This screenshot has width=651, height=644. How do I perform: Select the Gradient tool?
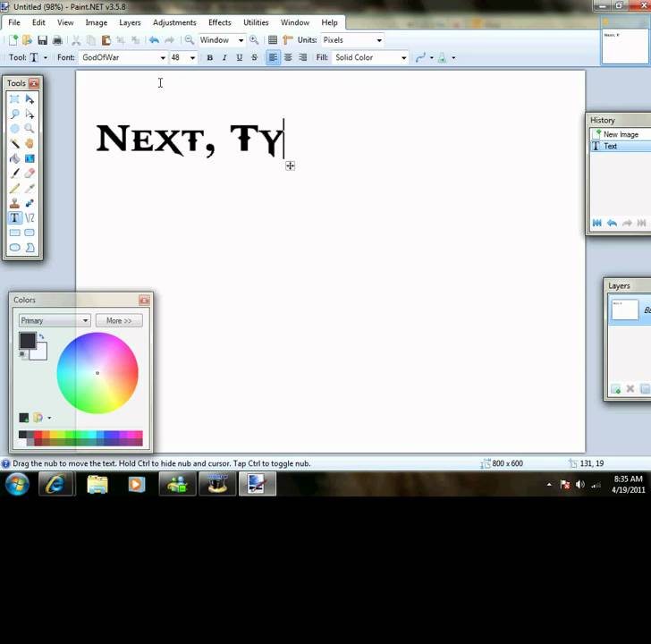click(30, 158)
